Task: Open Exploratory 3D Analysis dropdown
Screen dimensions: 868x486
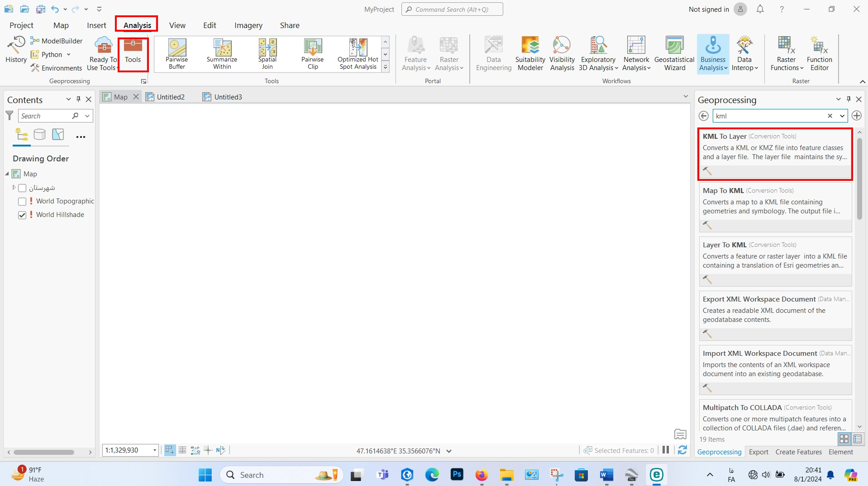Action: click(x=598, y=53)
